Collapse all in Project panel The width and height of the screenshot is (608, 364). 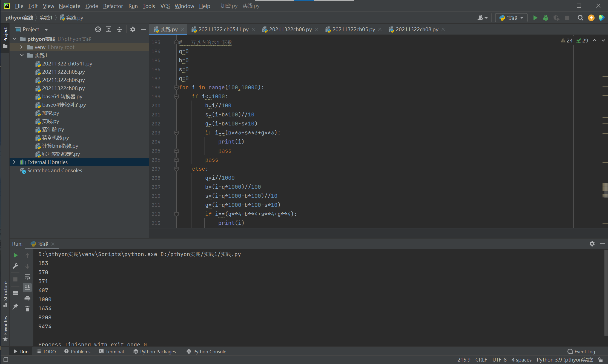pos(119,29)
